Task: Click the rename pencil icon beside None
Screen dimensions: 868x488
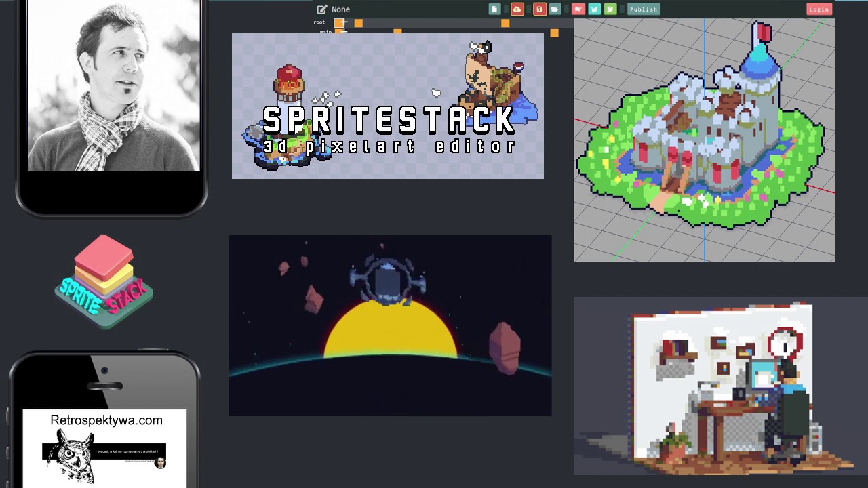Action: click(322, 9)
